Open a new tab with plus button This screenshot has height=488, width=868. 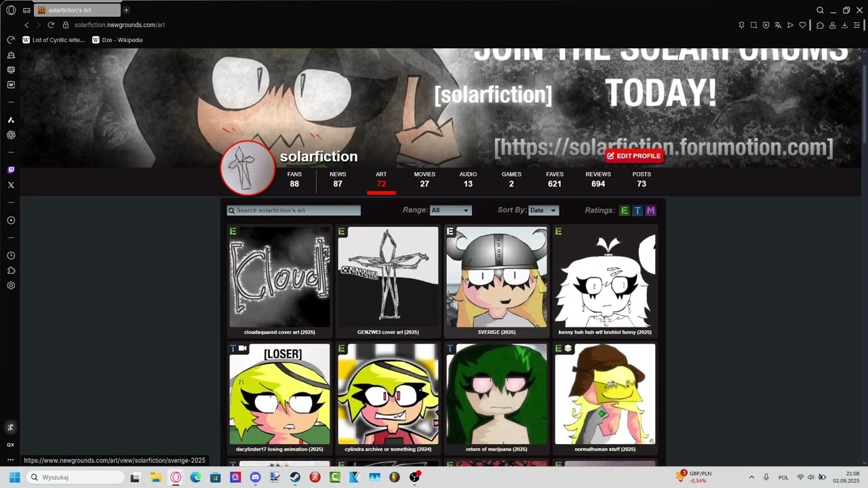coord(126,10)
